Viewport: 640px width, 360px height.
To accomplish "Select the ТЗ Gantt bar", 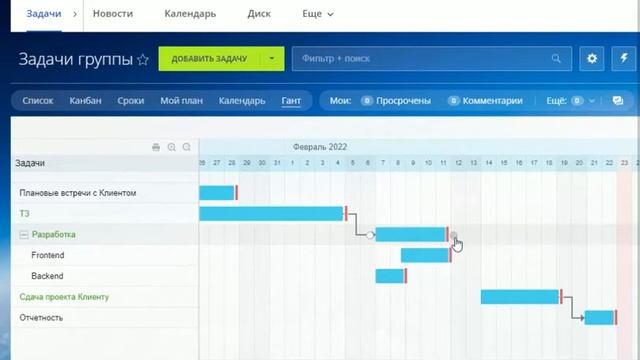I will [x=271, y=214].
